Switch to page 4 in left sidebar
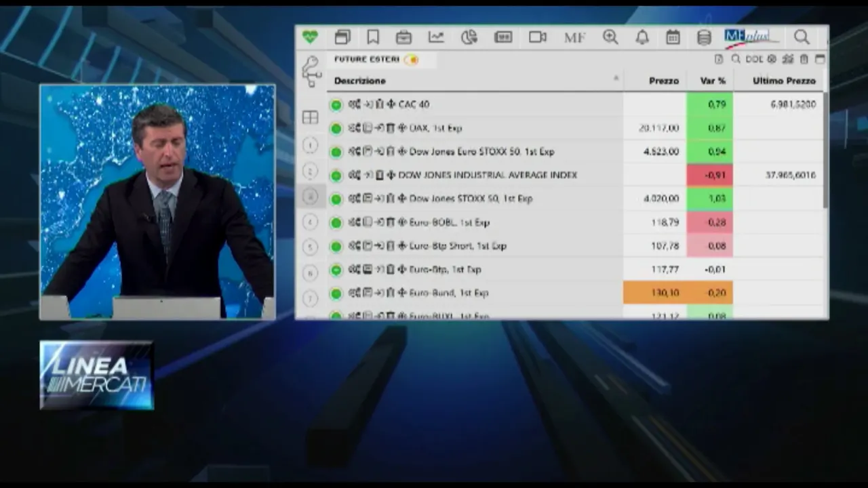 point(310,222)
